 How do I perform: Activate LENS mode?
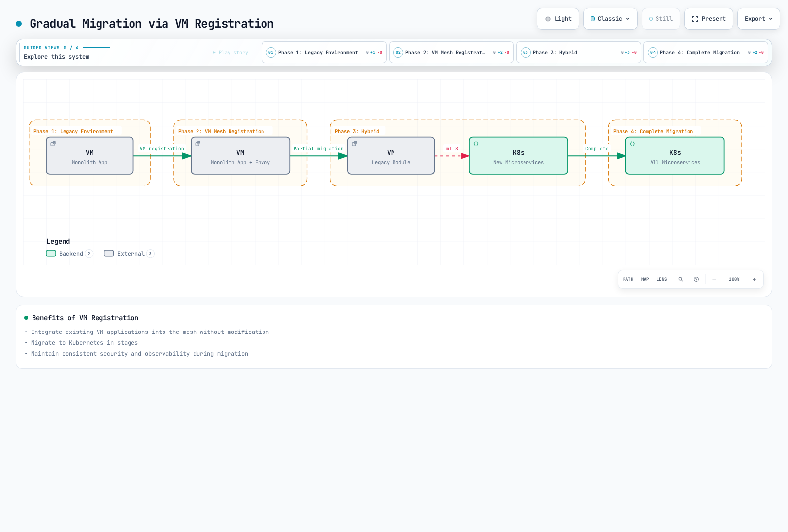pos(662,279)
